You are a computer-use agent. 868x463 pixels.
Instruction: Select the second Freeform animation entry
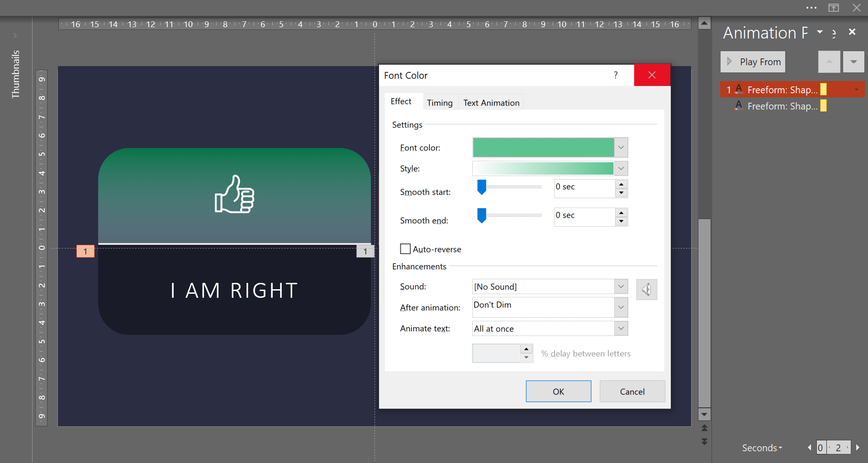pos(782,106)
